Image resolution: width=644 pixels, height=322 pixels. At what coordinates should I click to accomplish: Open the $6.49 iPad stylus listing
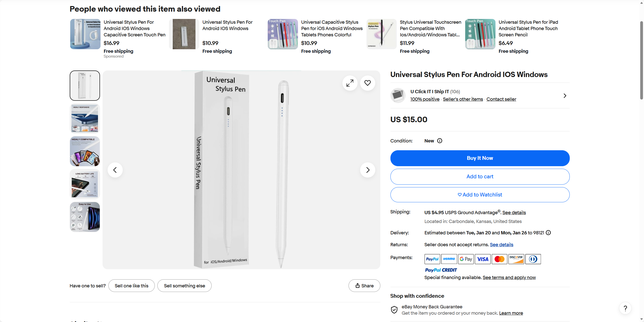point(528,28)
